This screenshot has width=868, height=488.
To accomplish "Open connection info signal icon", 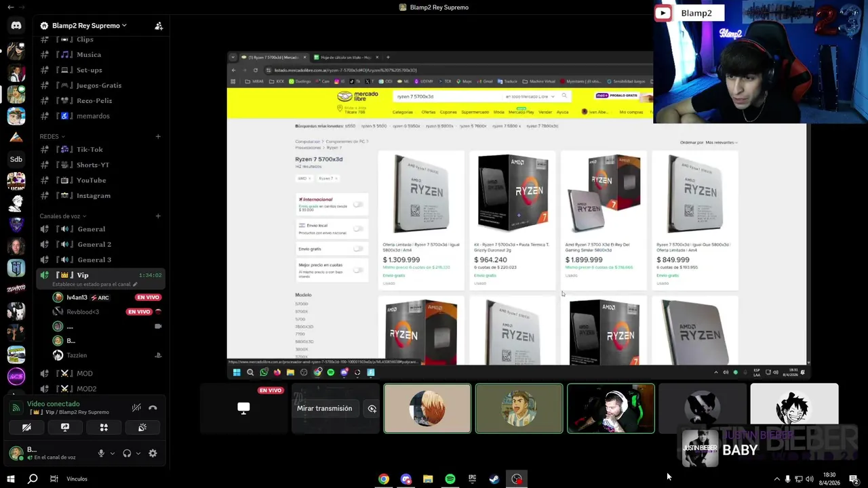I will tap(16, 408).
